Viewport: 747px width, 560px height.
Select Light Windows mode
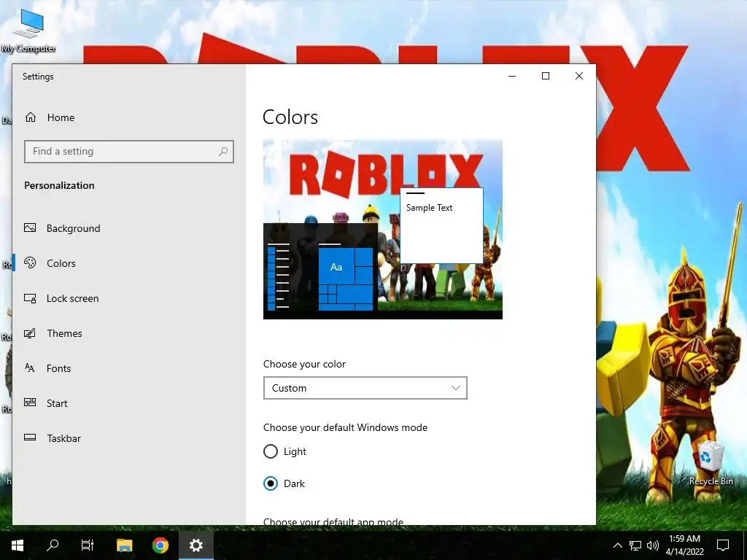[285, 451]
